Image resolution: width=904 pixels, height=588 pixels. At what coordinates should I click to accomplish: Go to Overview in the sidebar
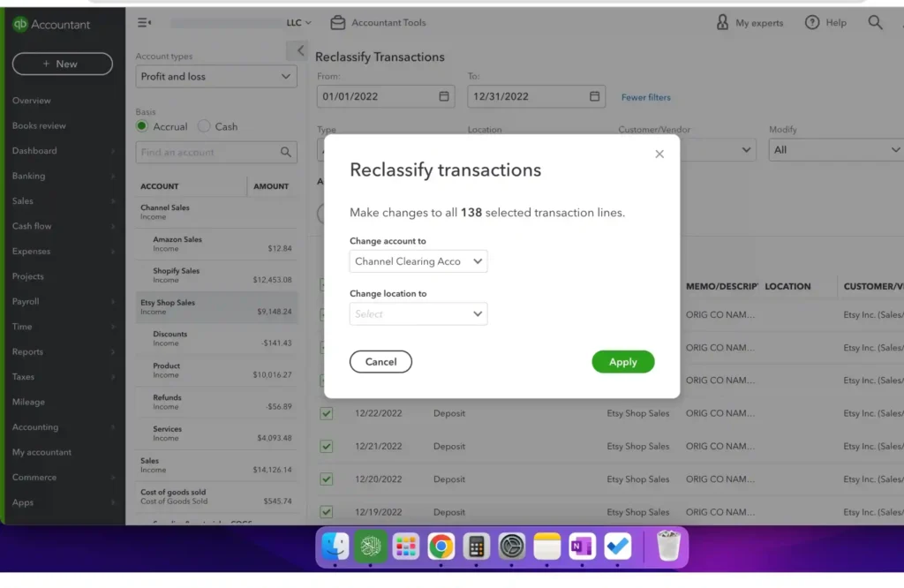pos(32,101)
